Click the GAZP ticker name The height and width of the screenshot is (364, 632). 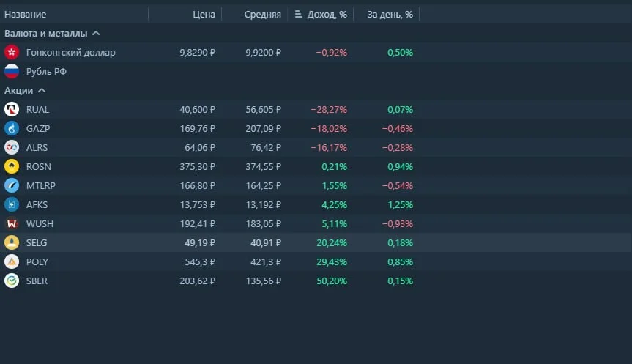point(38,129)
